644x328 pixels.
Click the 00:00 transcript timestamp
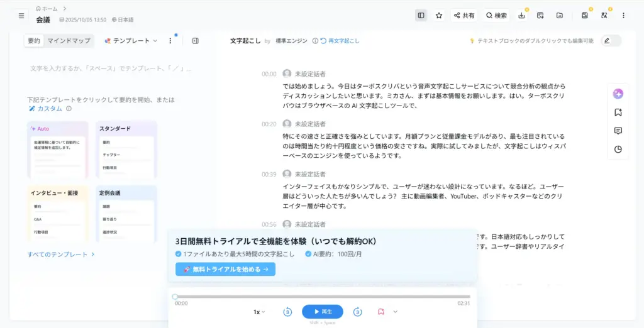coord(269,74)
